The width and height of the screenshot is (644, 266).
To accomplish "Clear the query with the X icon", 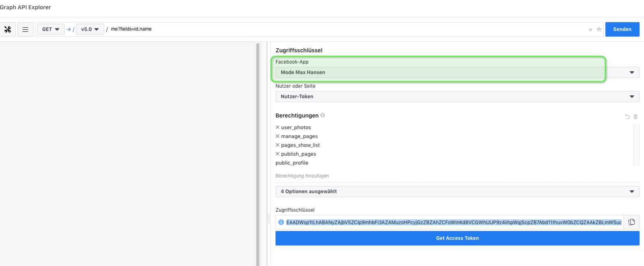I will coord(590,30).
